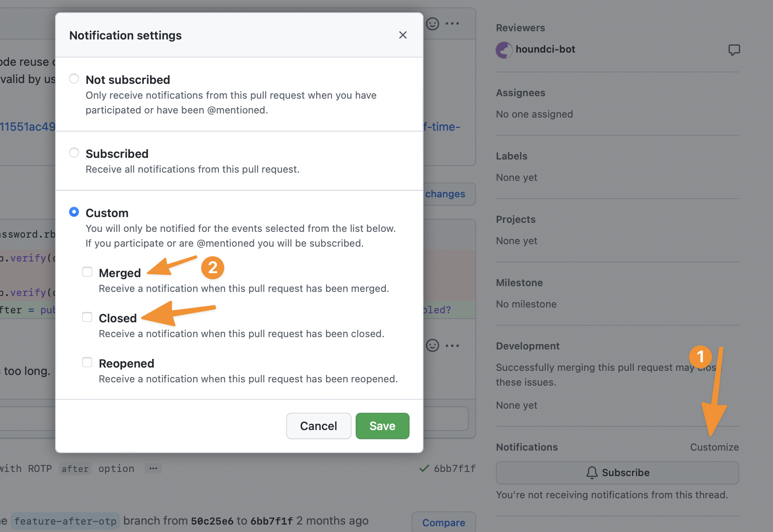Open commit 6bb7f1f link
773x532 pixels.
[x=454, y=469]
